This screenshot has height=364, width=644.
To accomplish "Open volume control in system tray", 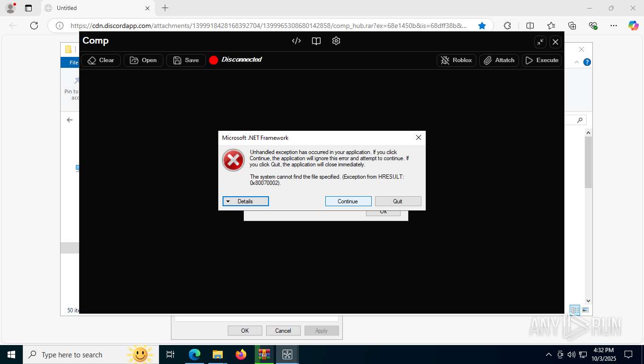I will click(572, 355).
